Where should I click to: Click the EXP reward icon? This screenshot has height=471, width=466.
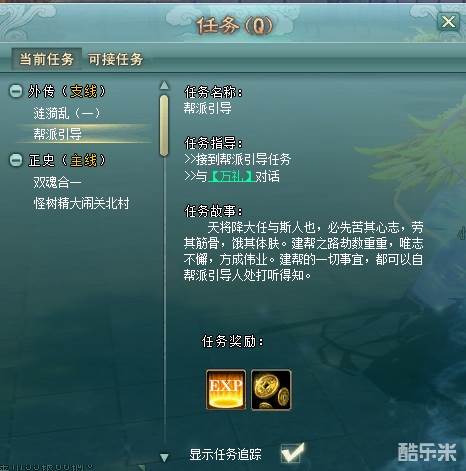pyautogui.click(x=226, y=389)
